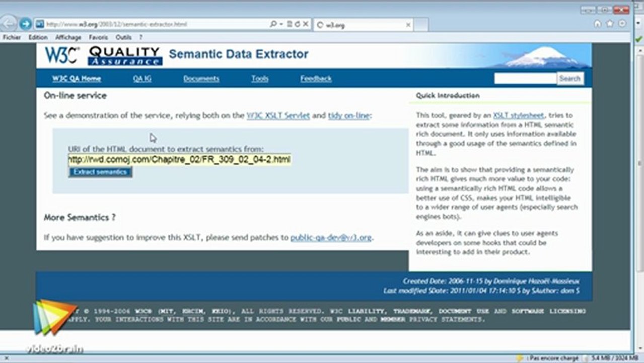Click the URI input field

pyautogui.click(x=180, y=160)
